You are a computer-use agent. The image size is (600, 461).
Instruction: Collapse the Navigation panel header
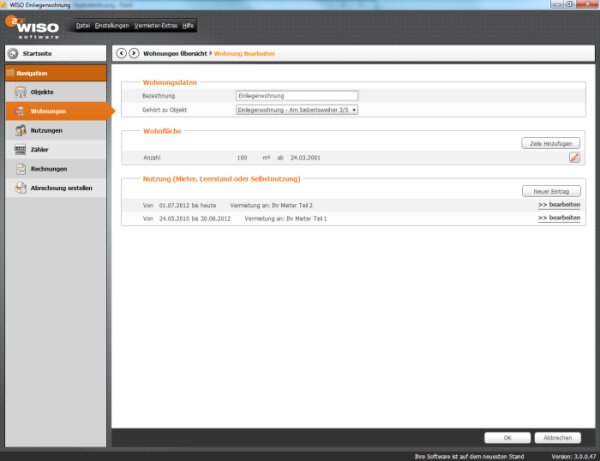[54, 73]
